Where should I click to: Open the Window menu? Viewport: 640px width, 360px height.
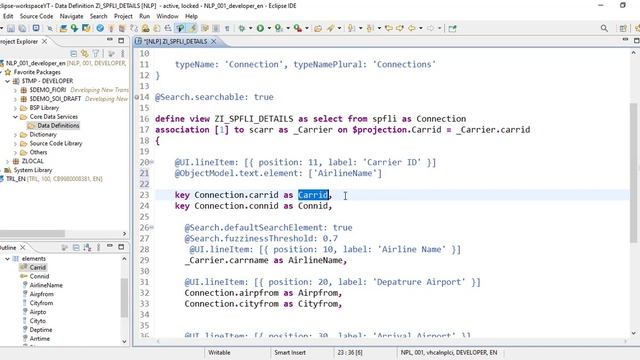[x=167, y=16]
